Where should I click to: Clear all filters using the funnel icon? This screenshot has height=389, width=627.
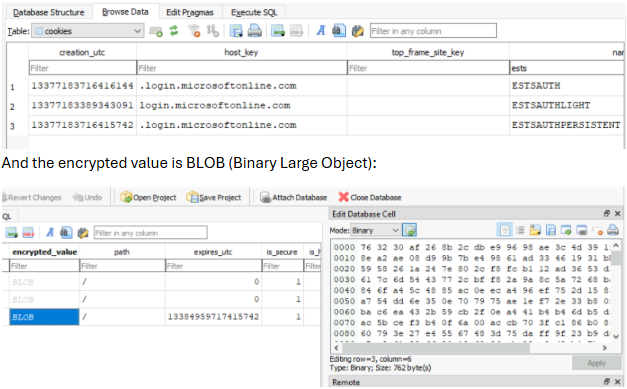click(194, 31)
